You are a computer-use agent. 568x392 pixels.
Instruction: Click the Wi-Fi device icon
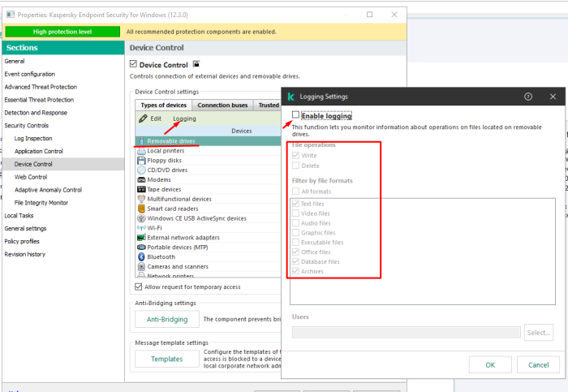(x=142, y=228)
